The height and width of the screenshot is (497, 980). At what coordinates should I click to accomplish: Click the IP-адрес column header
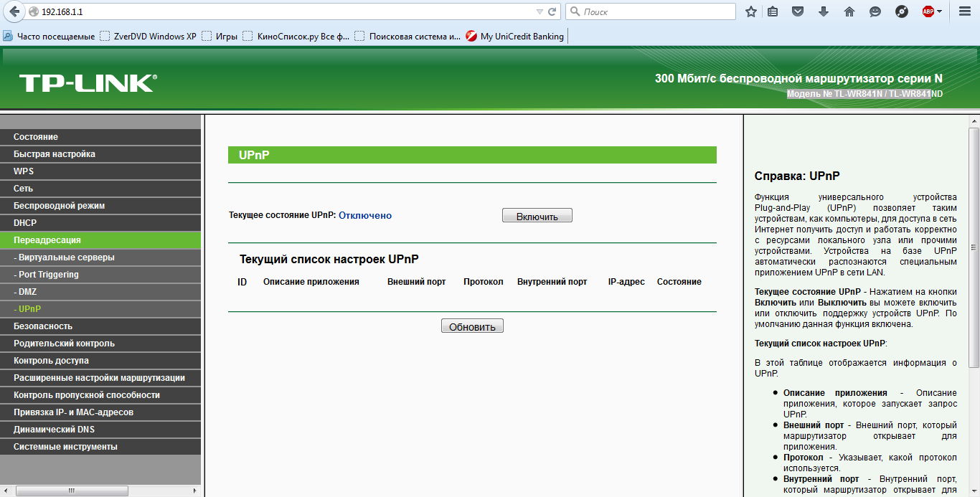point(626,282)
